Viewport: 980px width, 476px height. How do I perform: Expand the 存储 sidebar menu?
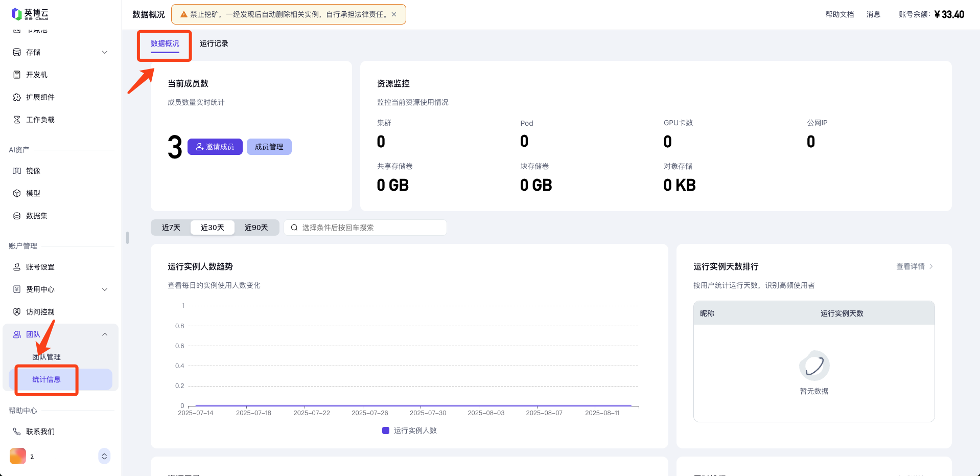(x=105, y=52)
